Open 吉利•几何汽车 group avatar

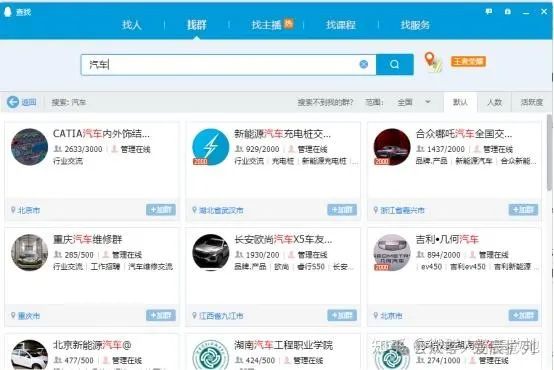pos(392,252)
